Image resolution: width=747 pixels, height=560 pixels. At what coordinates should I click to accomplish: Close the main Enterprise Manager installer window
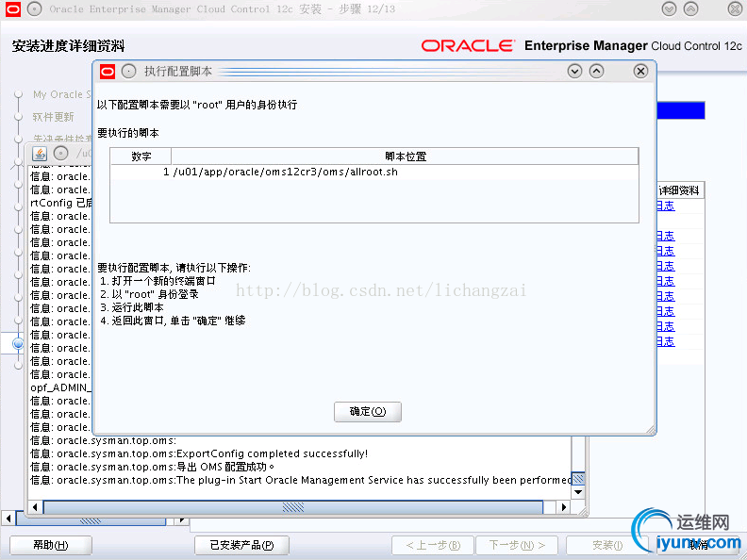pyautogui.click(x=735, y=8)
